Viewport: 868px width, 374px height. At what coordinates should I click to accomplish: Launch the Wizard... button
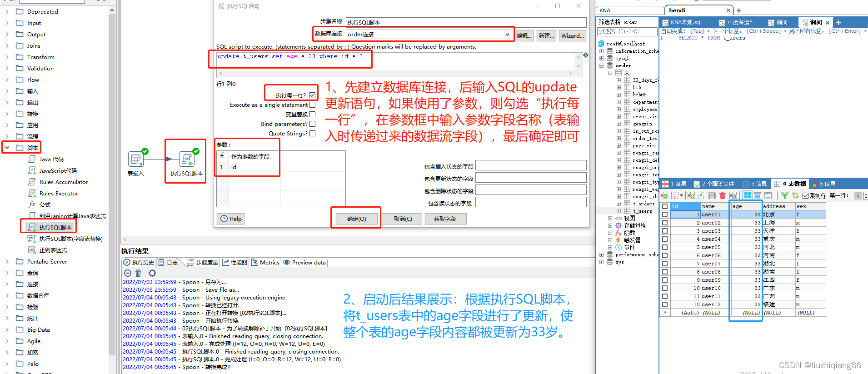[573, 35]
